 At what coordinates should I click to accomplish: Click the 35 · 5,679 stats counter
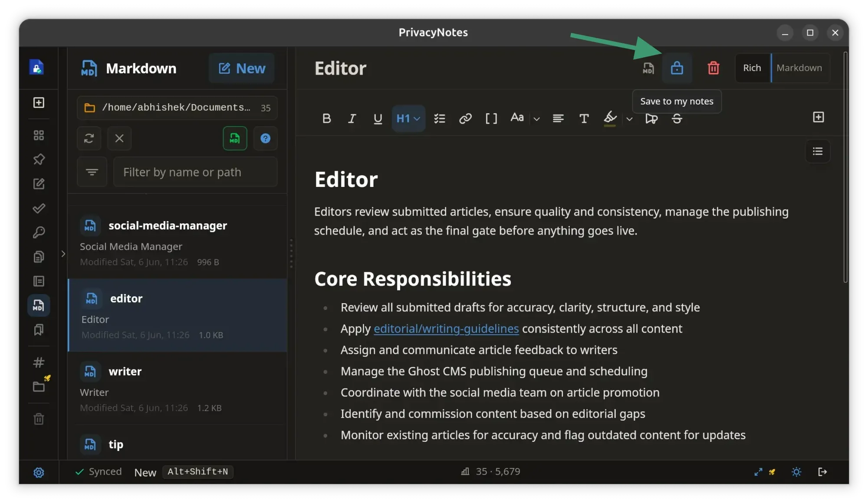[x=490, y=472]
